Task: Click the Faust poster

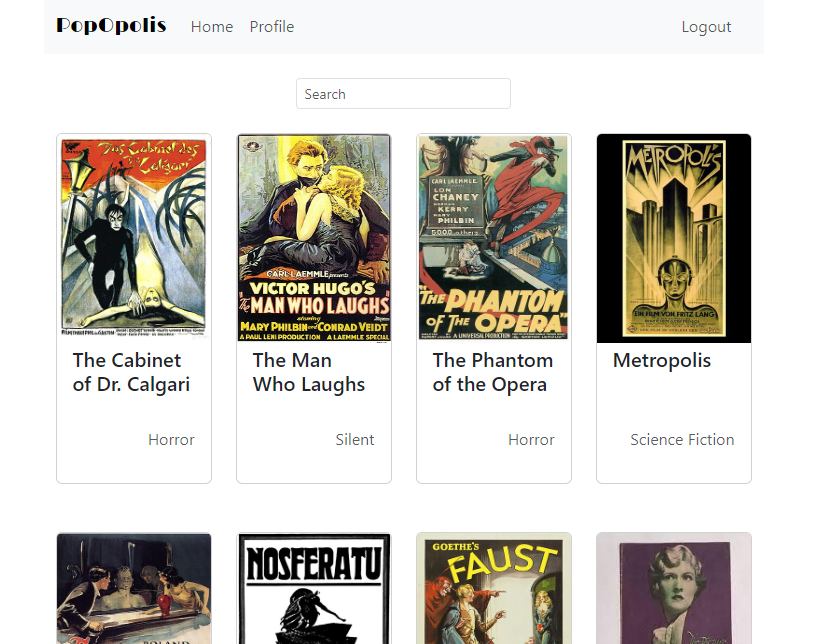Action: coord(493,588)
